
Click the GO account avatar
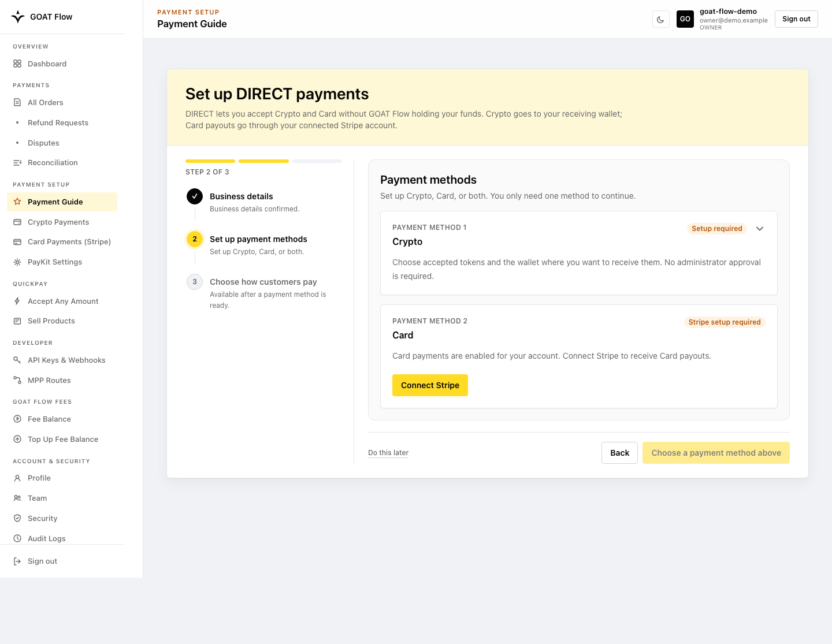pyautogui.click(x=685, y=19)
